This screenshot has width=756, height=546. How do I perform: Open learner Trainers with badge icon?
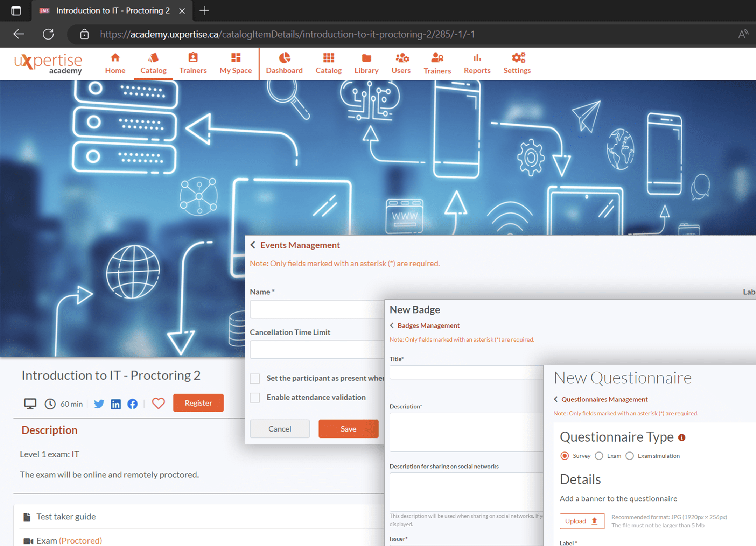[x=193, y=63]
